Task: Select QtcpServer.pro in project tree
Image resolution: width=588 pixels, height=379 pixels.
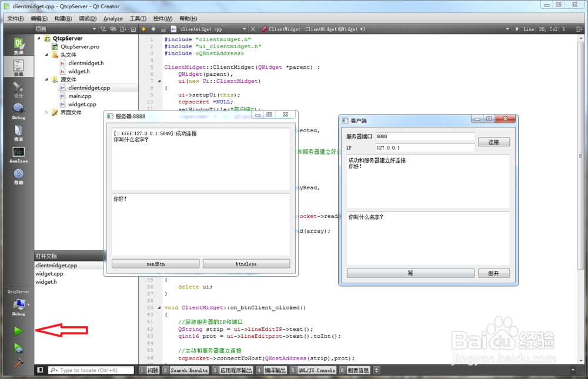Action: [x=80, y=46]
